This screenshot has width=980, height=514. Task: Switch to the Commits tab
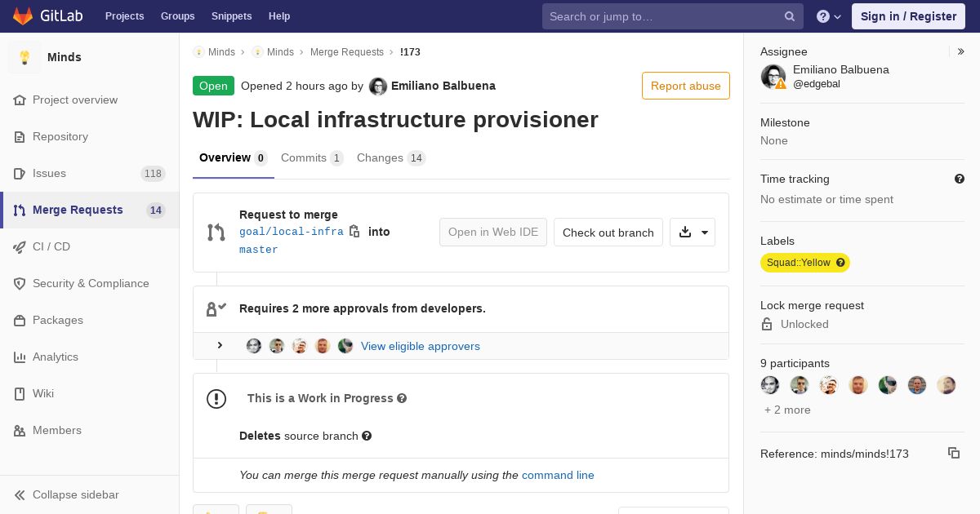click(x=312, y=158)
